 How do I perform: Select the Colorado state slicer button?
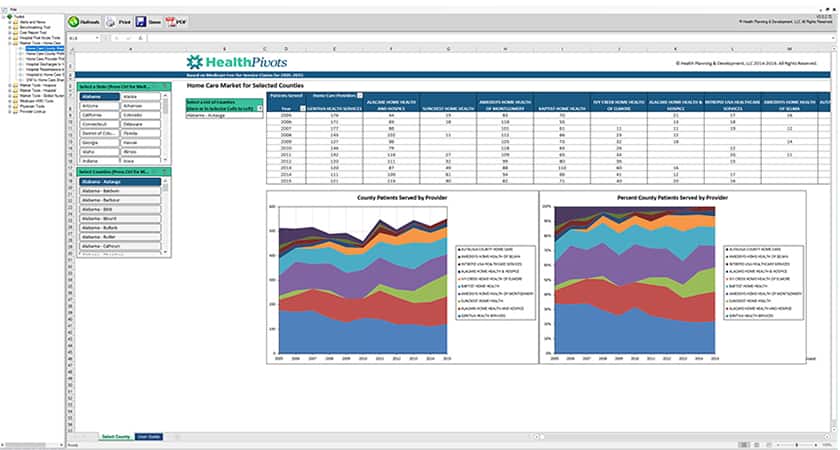(141, 115)
